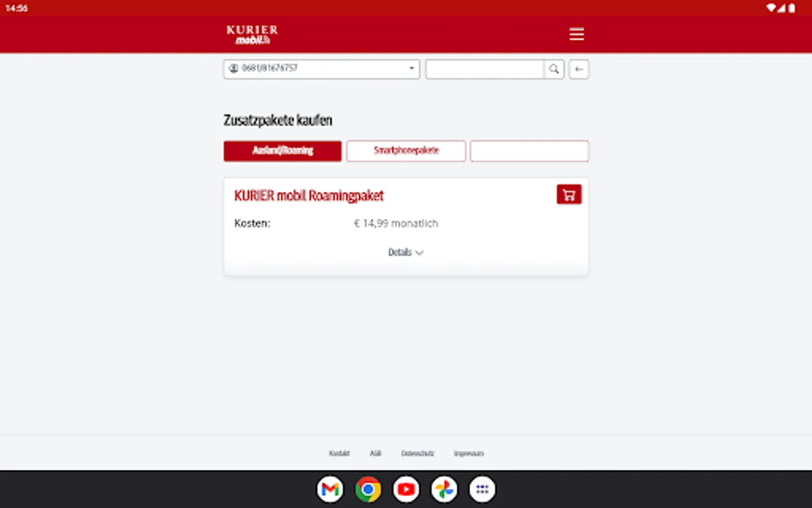812x508 pixels.
Task: Click the battery status icon
Action: click(792, 8)
